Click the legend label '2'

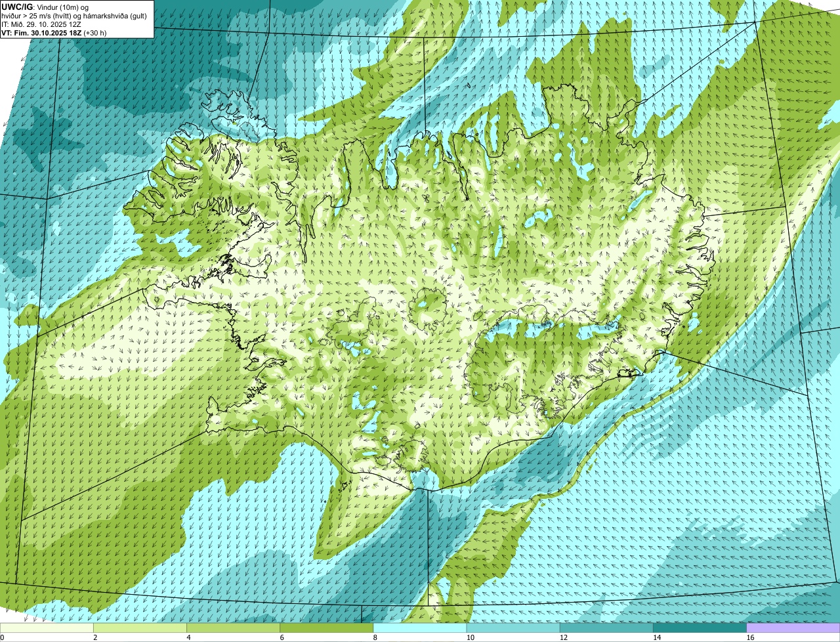pos(95,637)
